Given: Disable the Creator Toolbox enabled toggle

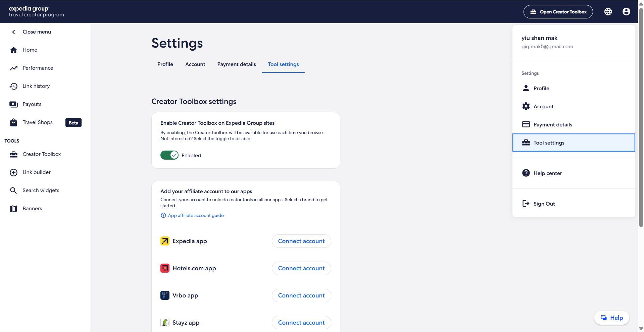Looking at the screenshot, I should click(x=169, y=155).
